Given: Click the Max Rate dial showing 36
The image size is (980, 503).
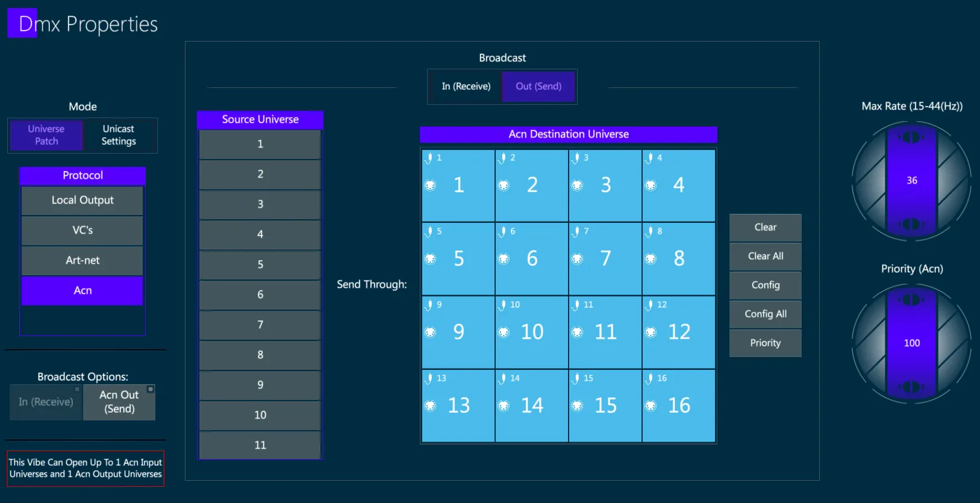Looking at the screenshot, I should click(x=912, y=181).
